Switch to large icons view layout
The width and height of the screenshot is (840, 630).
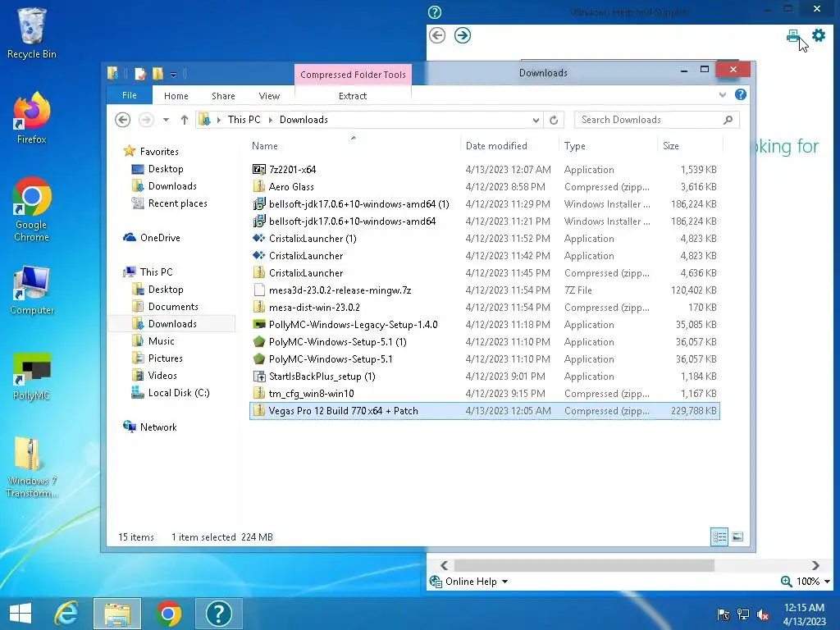tap(737, 536)
